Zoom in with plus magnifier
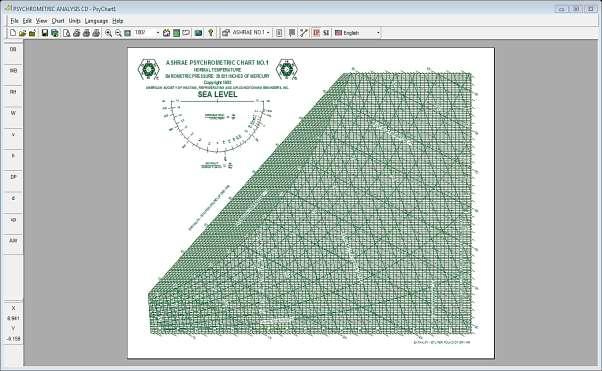The image size is (602, 371). pyautogui.click(x=109, y=33)
